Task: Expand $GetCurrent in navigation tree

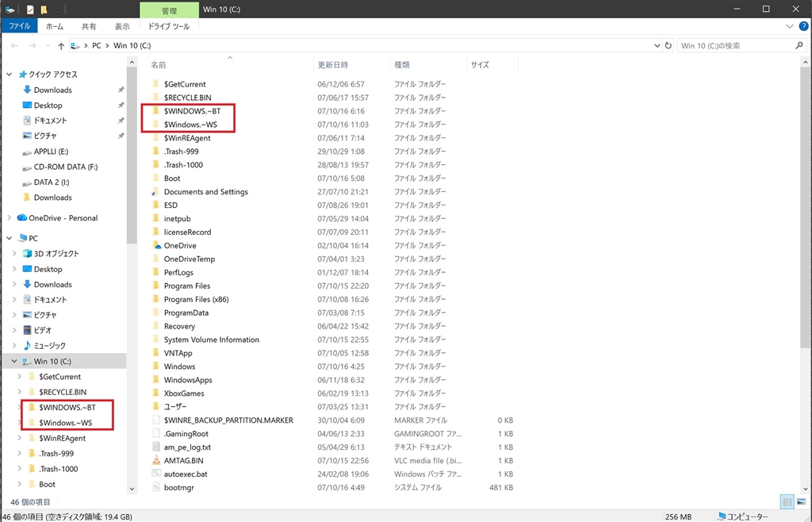Action: [20, 377]
